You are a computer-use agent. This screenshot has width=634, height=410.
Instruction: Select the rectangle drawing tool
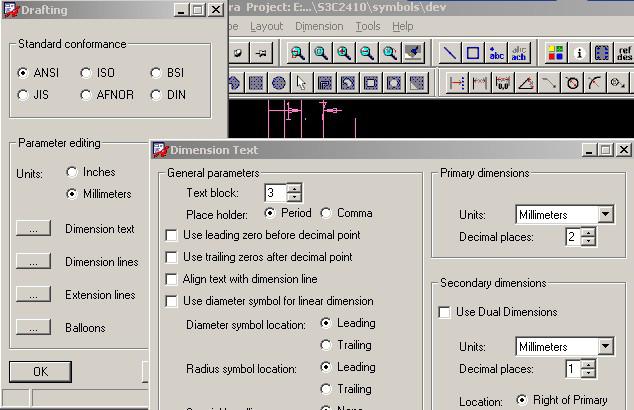(x=473, y=53)
